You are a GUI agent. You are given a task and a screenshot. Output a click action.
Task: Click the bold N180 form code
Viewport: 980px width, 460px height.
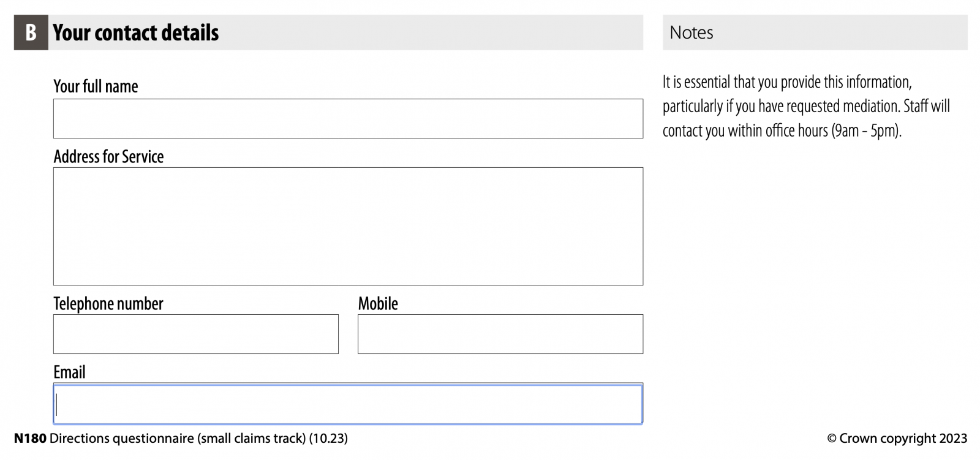[30, 439]
